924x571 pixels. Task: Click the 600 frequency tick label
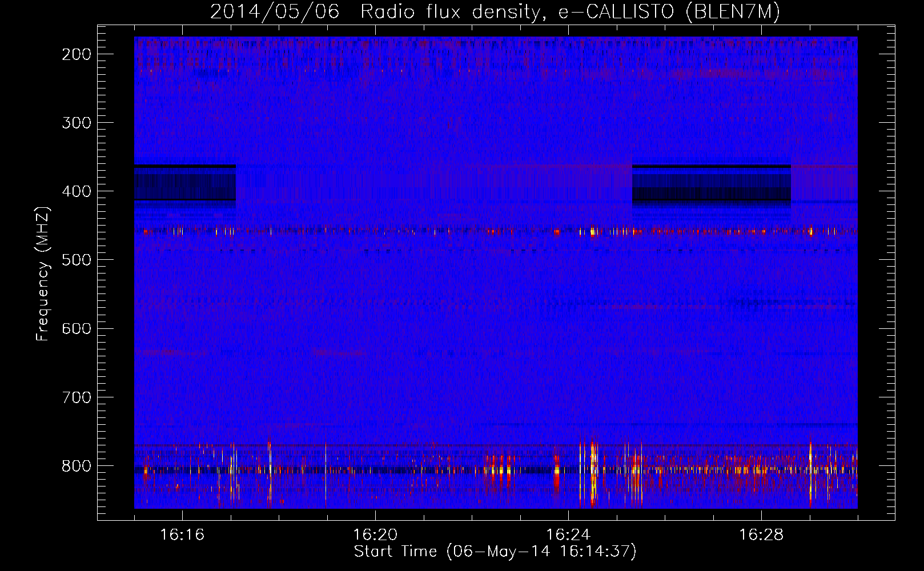pyautogui.click(x=76, y=328)
